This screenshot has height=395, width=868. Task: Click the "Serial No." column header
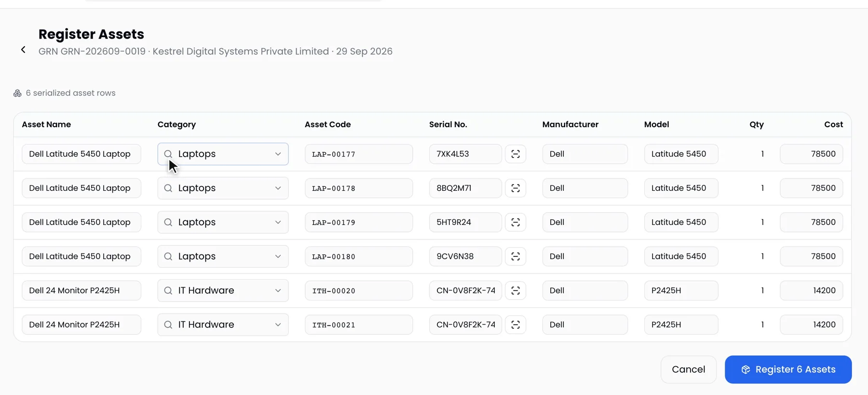(448, 124)
